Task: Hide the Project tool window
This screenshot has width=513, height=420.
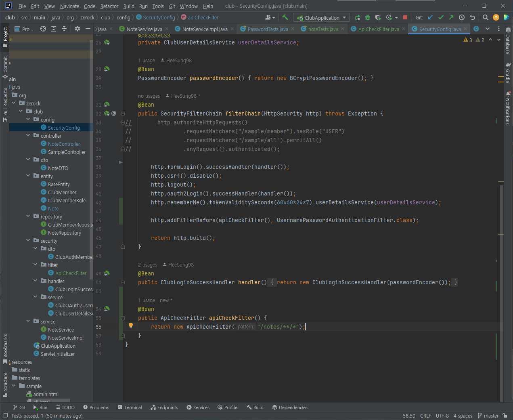Action: (x=88, y=29)
